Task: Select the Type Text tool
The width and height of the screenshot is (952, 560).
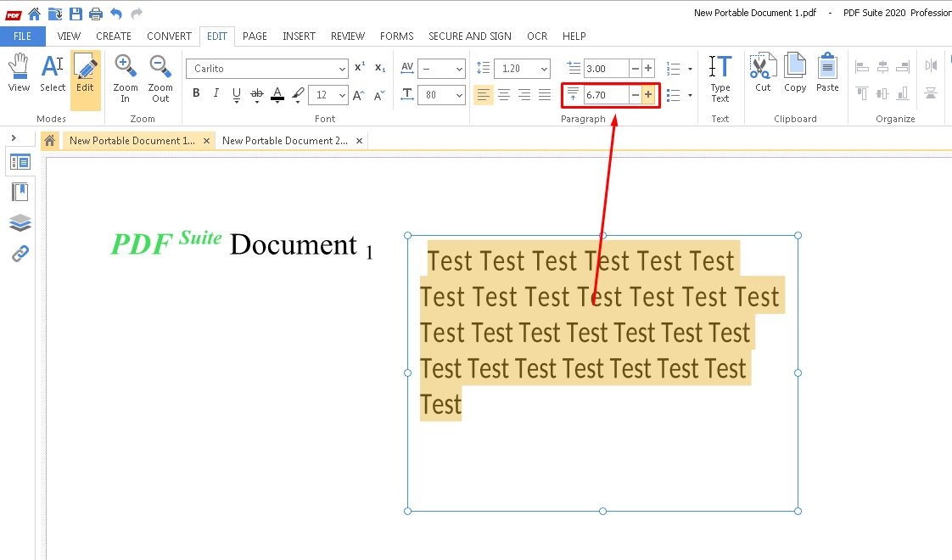Action: tap(720, 78)
